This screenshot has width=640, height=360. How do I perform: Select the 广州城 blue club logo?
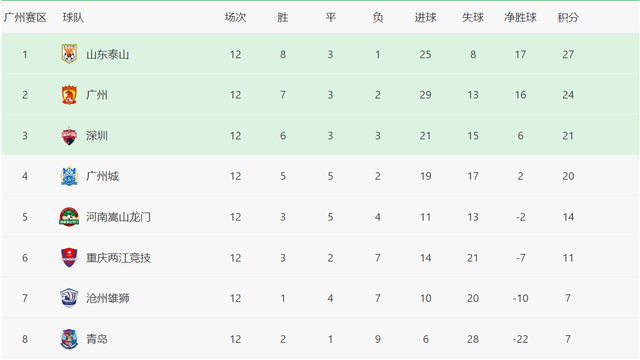pyautogui.click(x=69, y=176)
